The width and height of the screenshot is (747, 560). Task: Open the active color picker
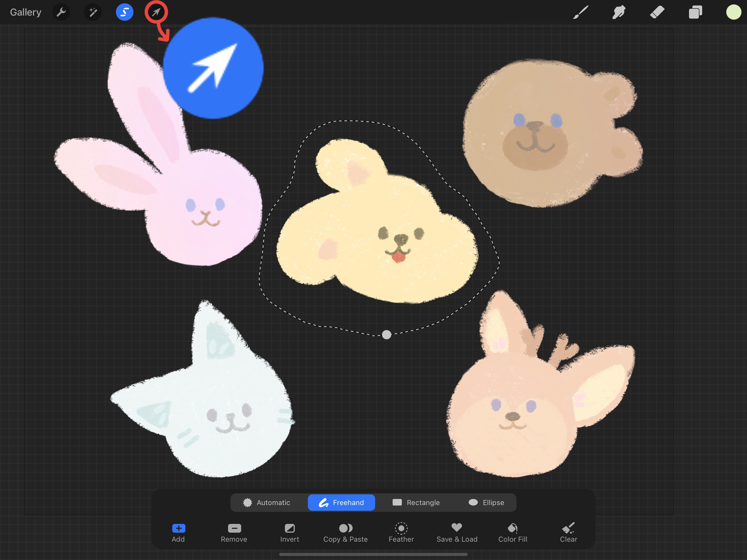[734, 12]
